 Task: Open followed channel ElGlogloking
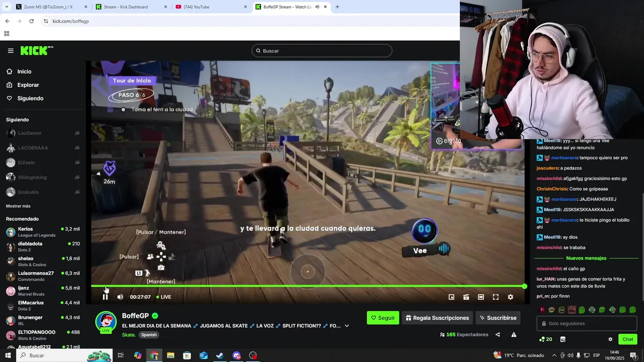(43, 177)
